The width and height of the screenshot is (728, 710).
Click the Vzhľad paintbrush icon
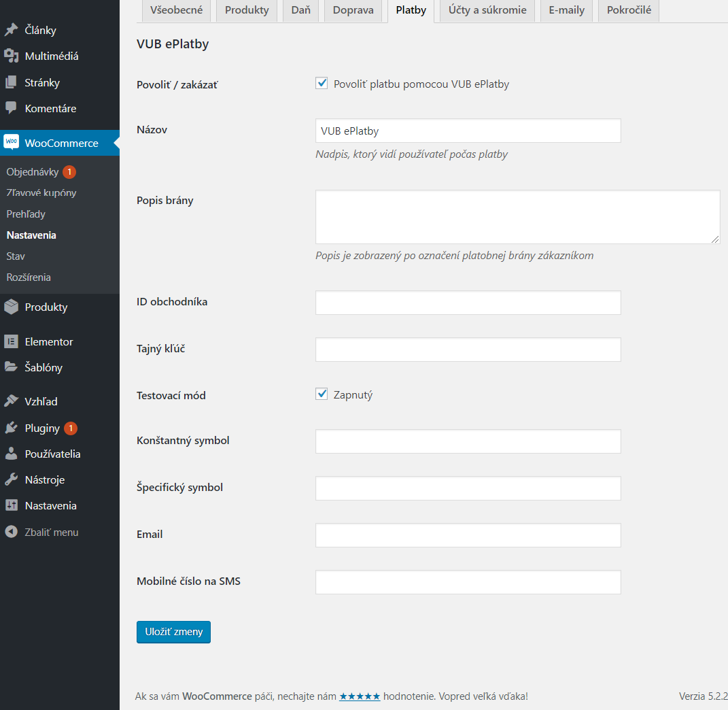[x=11, y=401]
